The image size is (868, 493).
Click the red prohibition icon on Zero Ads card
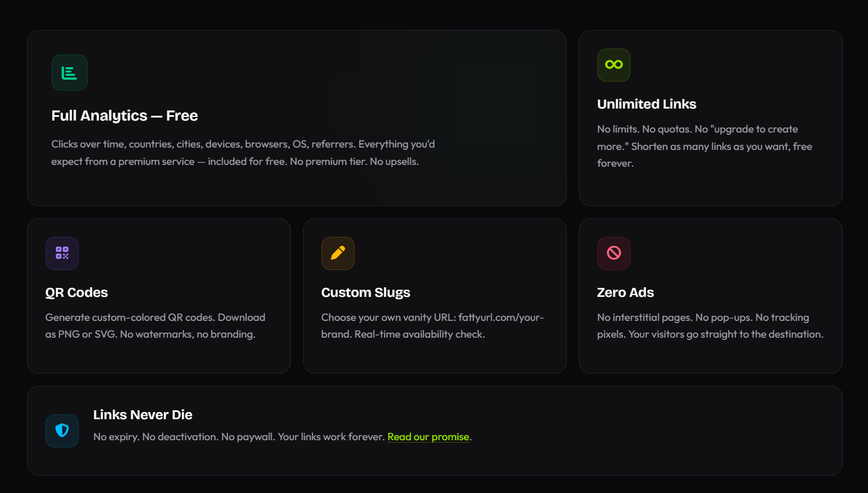click(614, 253)
